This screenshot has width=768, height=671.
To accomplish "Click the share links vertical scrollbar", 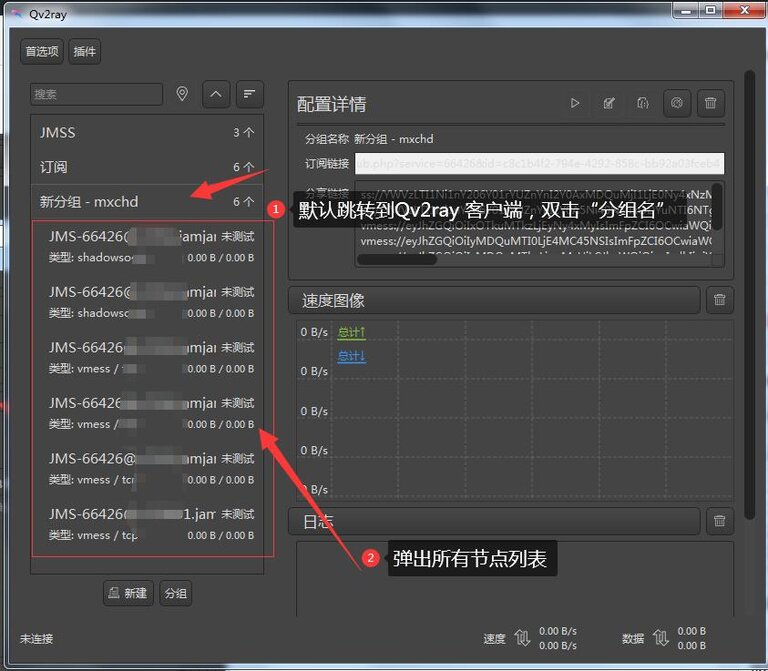I will point(717,206).
